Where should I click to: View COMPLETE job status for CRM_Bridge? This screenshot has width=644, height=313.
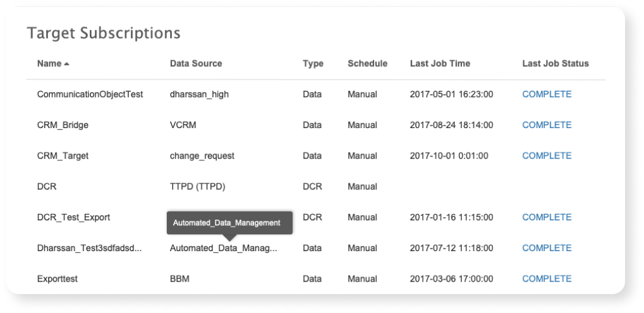coord(546,125)
